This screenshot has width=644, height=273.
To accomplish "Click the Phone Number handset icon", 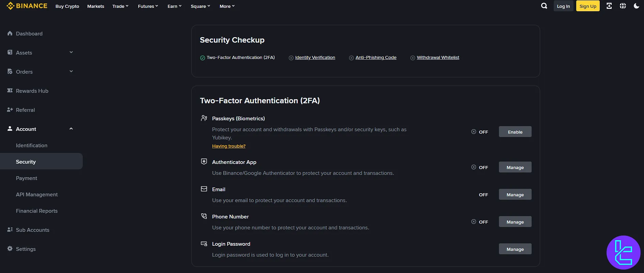I will 204,216.
